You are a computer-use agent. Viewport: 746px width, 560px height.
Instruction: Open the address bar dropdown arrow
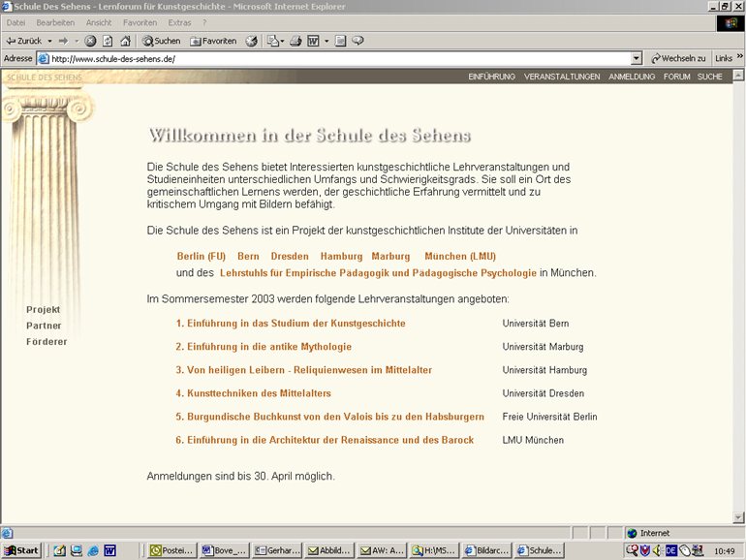(636, 58)
